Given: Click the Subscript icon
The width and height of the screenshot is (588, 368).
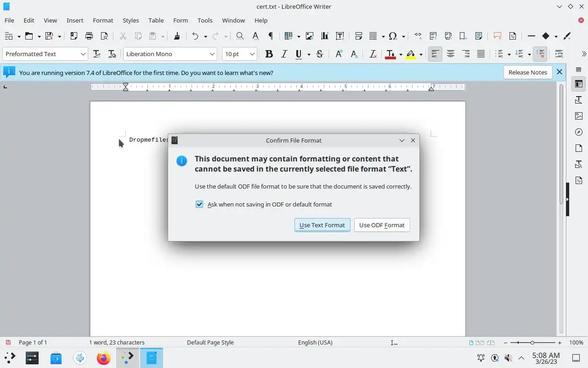Looking at the screenshot, I should [354, 54].
